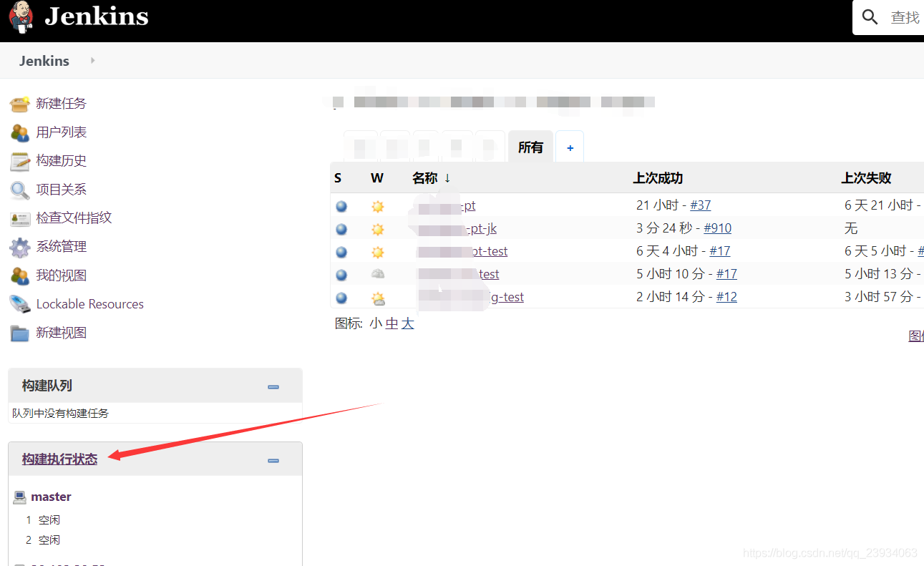Open the 构建历史 link
This screenshot has width=924, height=566.
point(62,161)
